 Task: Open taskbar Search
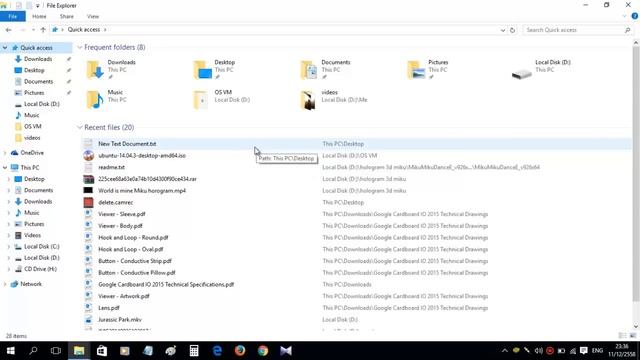coord(33,351)
